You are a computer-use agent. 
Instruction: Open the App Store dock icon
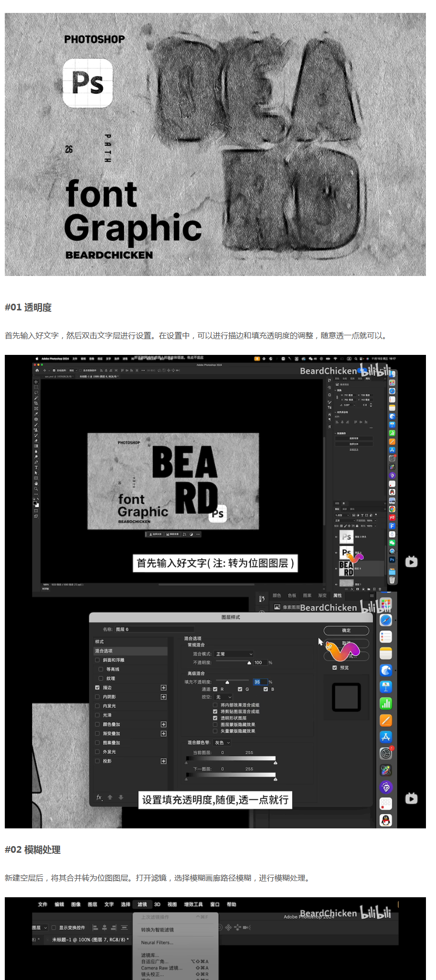pos(386,737)
